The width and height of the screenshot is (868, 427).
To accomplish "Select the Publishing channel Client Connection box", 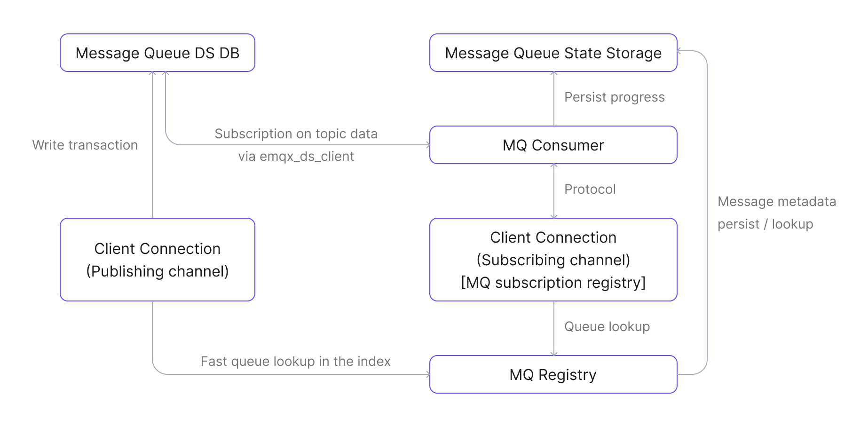I will click(x=157, y=260).
